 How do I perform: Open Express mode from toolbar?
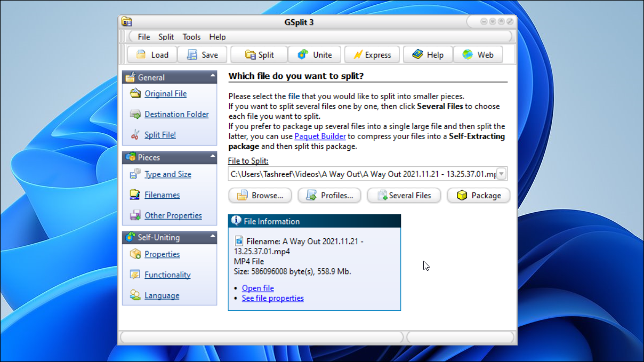(372, 55)
